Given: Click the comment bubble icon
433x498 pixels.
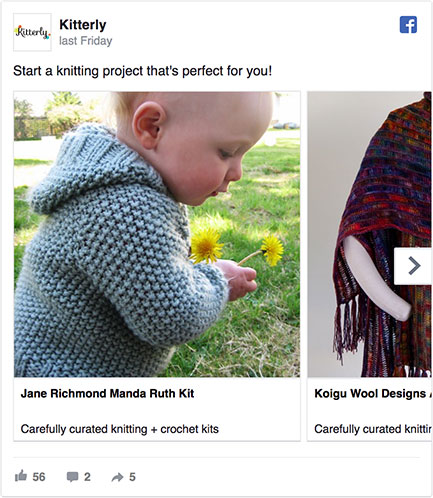Looking at the screenshot, I should [x=72, y=477].
